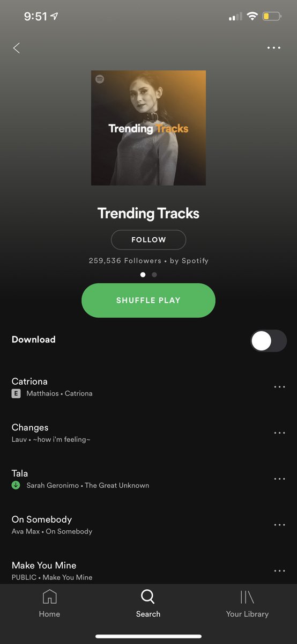297x644 pixels.
Task: Go back using the left chevron arrow
Action: [x=17, y=48]
